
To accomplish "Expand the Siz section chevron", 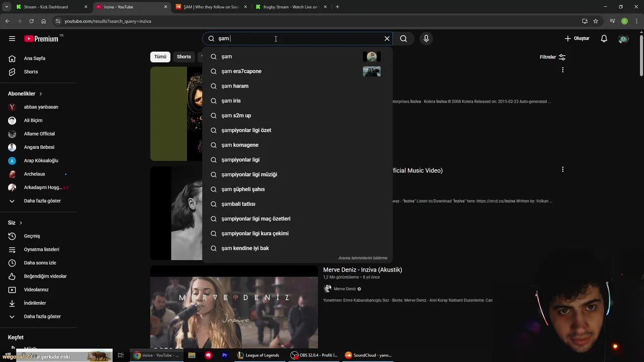I will [x=21, y=223].
